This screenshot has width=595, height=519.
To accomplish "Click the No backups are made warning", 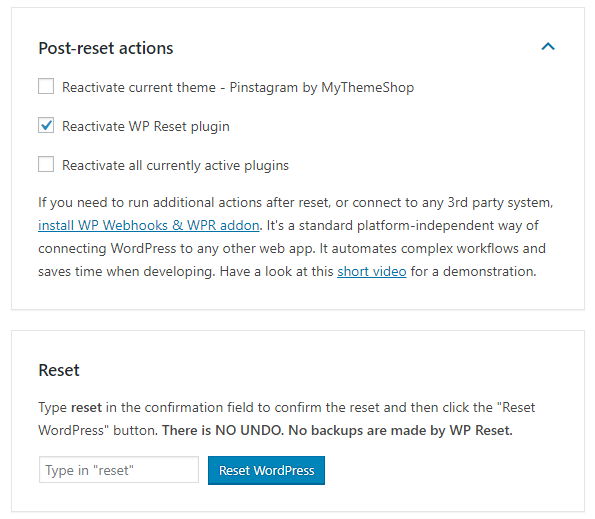I will pos(400,431).
